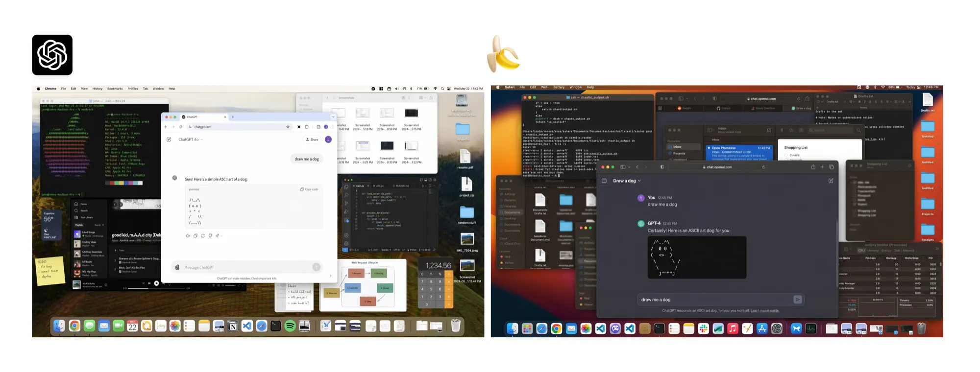The width and height of the screenshot is (980, 372).
Task: Click the Spotify volume slider
Action: coord(231,285)
